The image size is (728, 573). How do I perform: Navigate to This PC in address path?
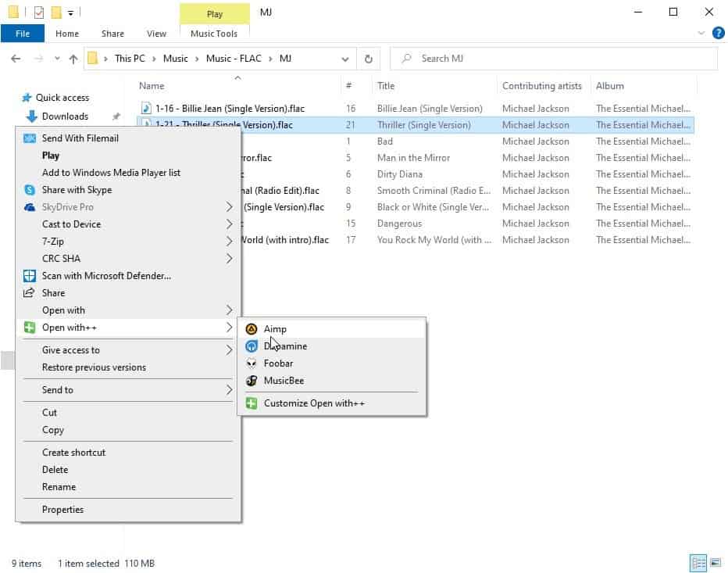click(130, 59)
